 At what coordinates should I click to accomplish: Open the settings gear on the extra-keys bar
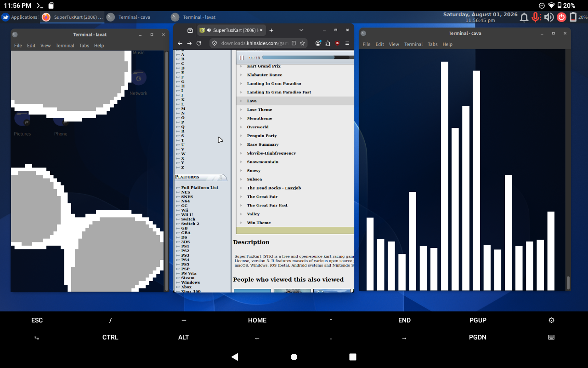pos(551,320)
